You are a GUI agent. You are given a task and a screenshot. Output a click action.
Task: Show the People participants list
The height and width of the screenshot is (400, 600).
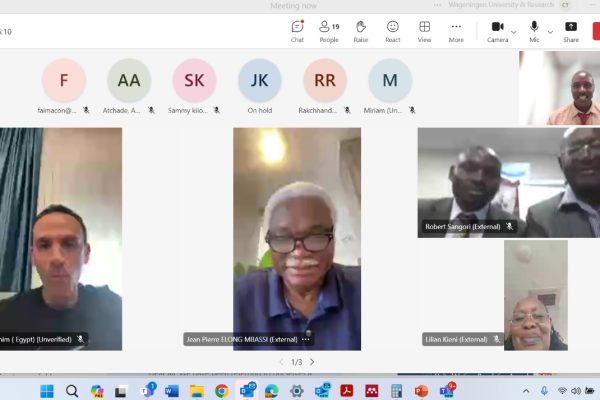[x=328, y=30]
